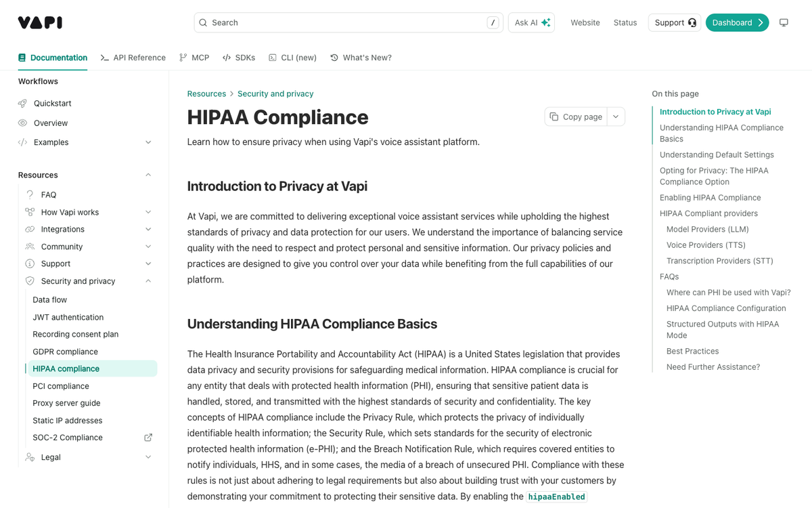Click the Resources breadcrumb link
The image size is (812, 508).
pos(206,93)
